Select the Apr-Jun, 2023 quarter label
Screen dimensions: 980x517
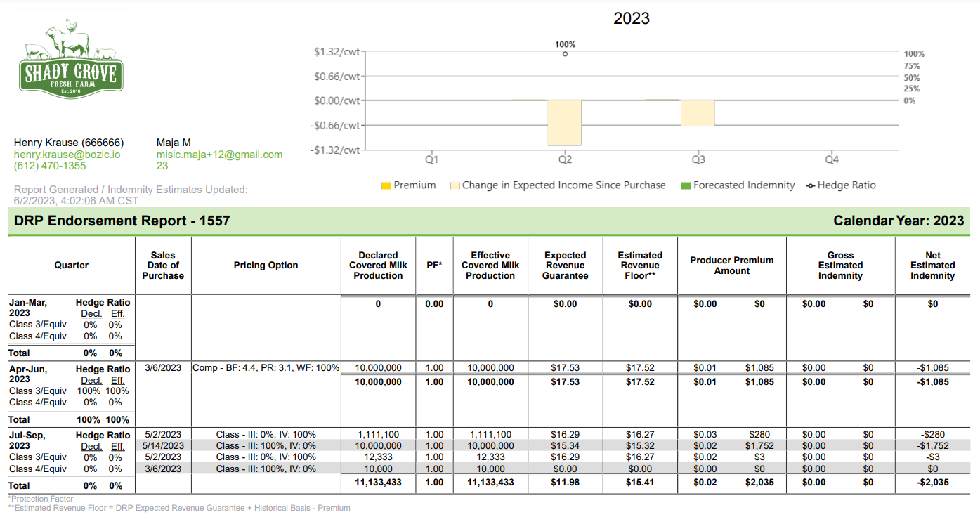[x=28, y=374]
